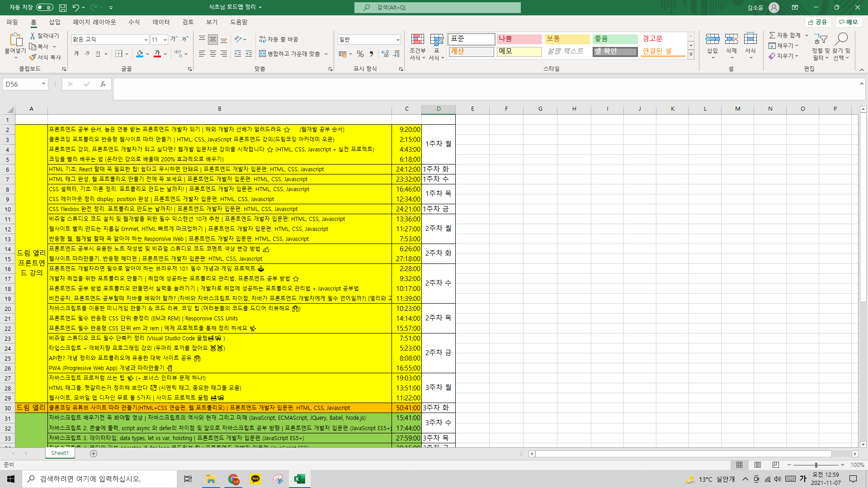Click the borders grid icon
Viewport: 868px width, 488px height.
[118, 54]
